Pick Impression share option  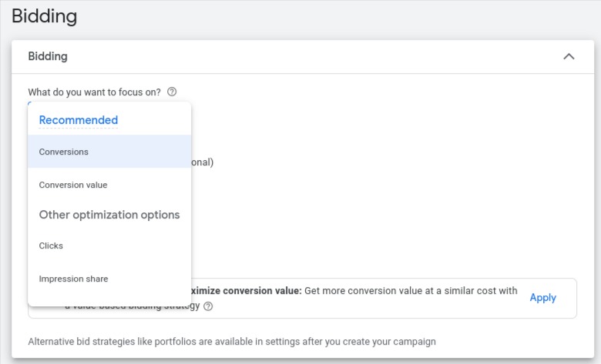coord(109,279)
